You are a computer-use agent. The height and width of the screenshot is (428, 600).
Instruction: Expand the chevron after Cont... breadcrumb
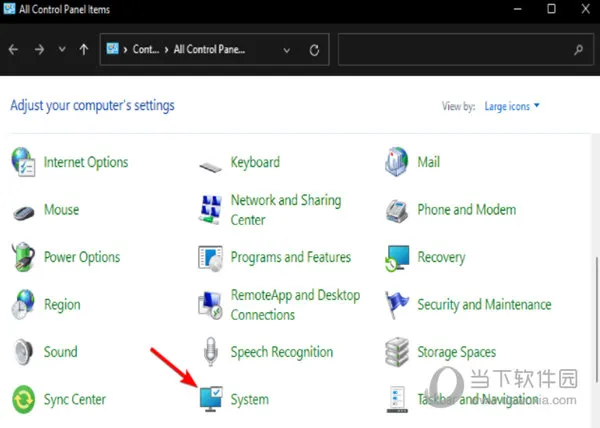[166, 49]
